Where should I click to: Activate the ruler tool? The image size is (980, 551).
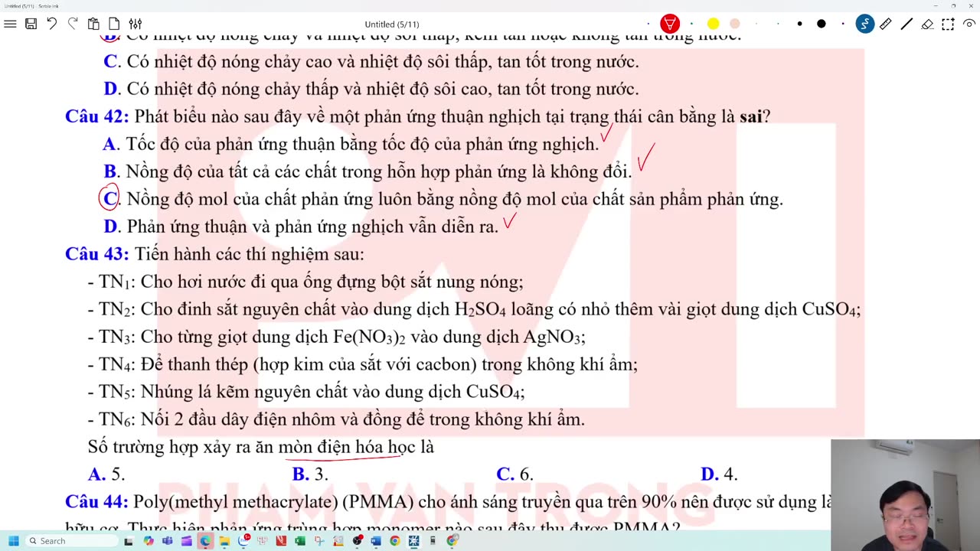coord(885,24)
